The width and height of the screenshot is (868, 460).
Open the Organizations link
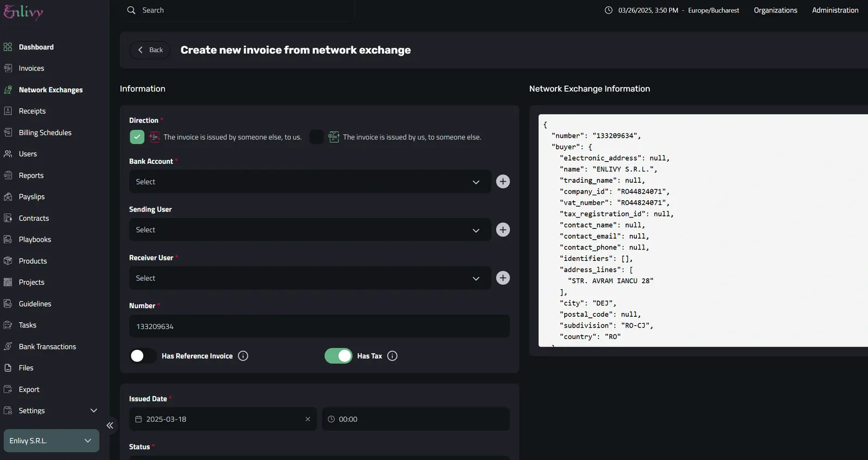coord(775,10)
